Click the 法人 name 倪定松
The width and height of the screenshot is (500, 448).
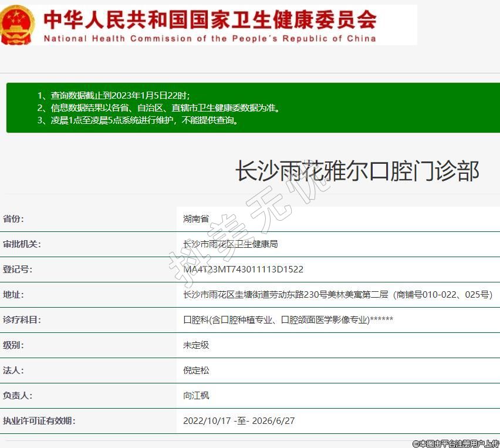click(x=196, y=370)
